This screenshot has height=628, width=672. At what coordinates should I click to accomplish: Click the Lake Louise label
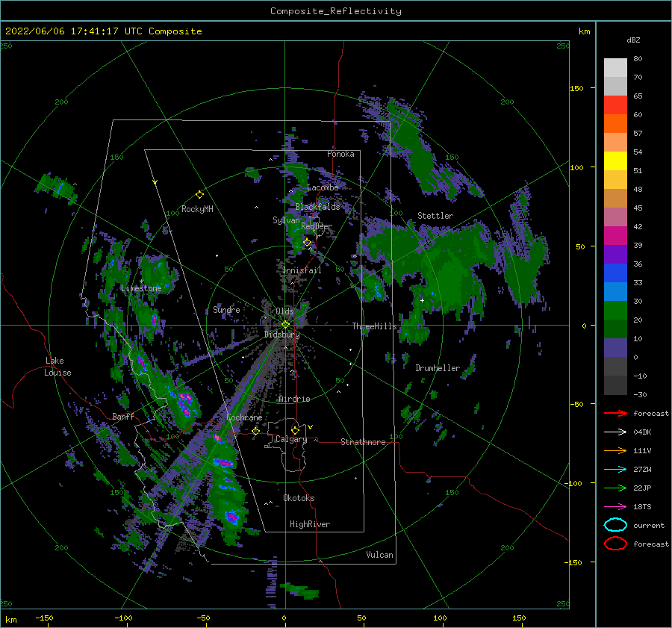[57, 367]
